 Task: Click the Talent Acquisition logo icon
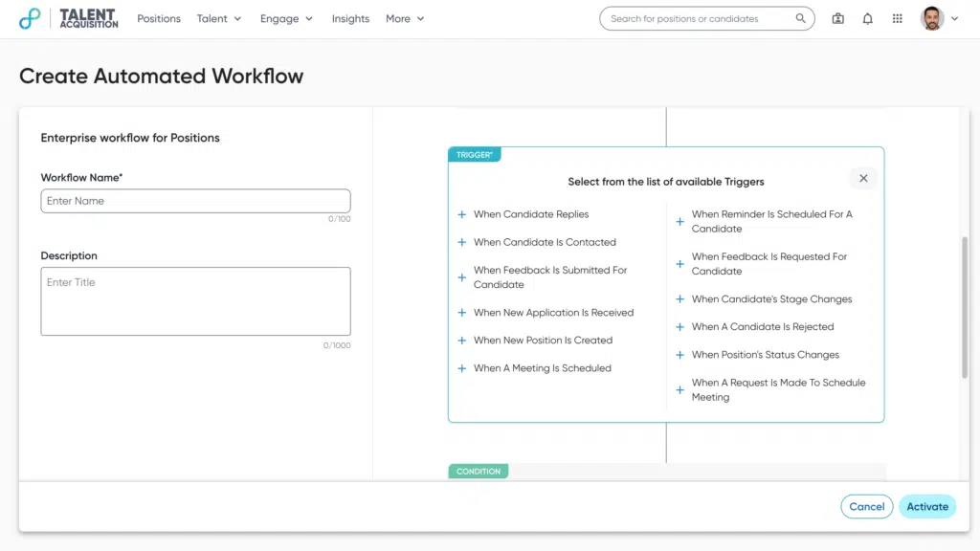[30, 18]
